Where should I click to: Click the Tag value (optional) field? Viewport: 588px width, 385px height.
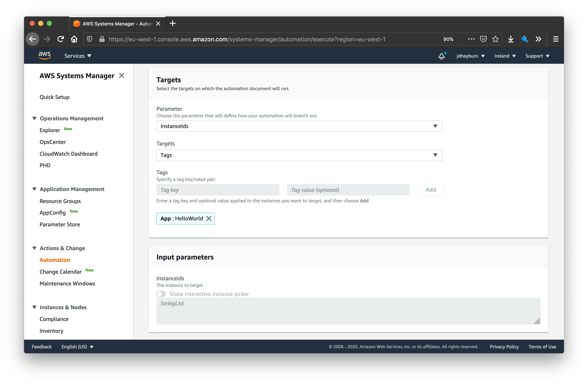(348, 190)
